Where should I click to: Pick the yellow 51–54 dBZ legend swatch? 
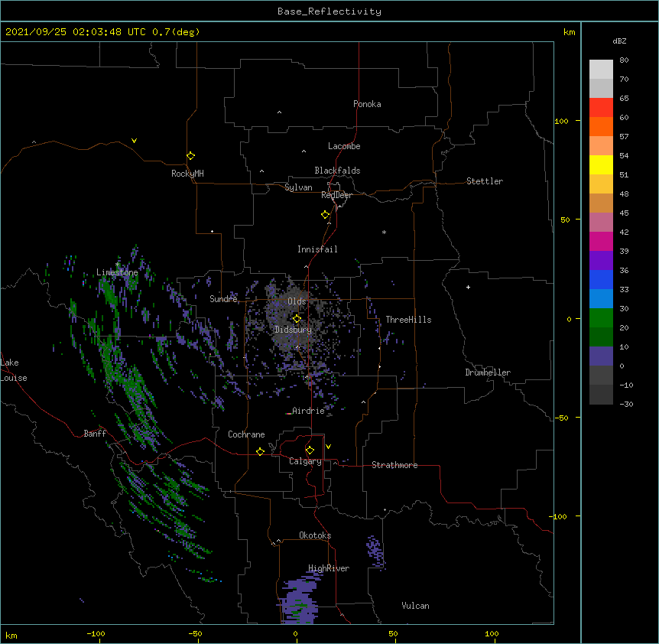tap(601, 164)
